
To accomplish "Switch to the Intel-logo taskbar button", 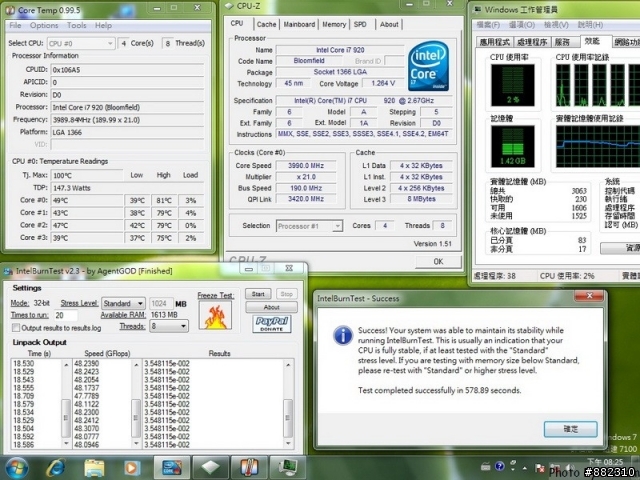I will tap(171, 468).
